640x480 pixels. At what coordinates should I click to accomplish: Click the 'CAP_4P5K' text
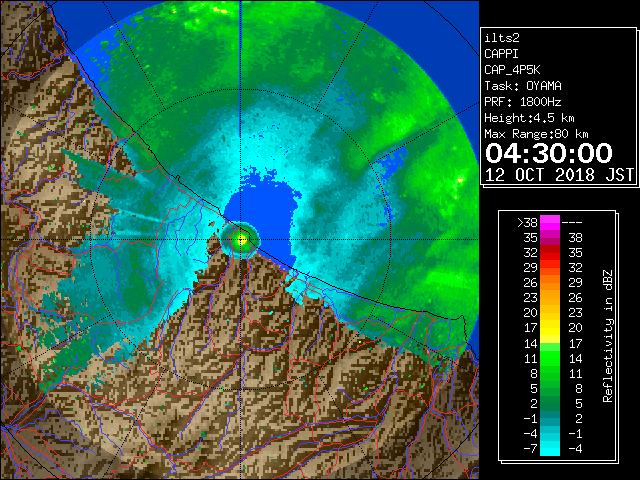pyautogui.click(x=512, y=70)
